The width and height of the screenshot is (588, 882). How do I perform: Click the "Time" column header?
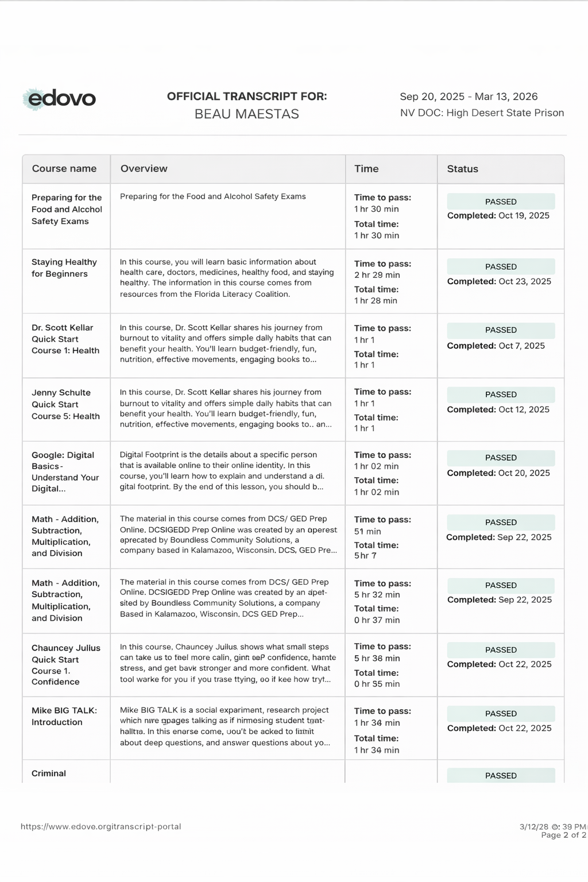[x=366, y=169]
